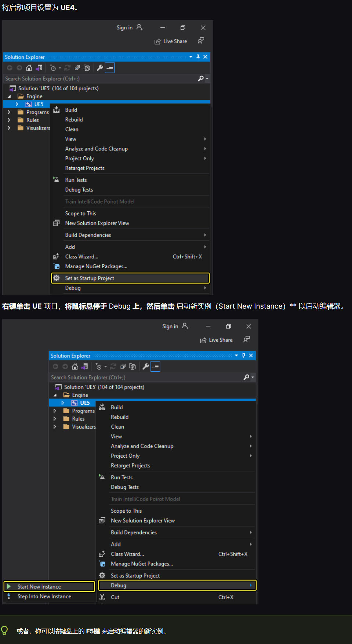Toggle Preview Selected Items button, lower screenshot

pyautogui.click(x=156, y=367)
